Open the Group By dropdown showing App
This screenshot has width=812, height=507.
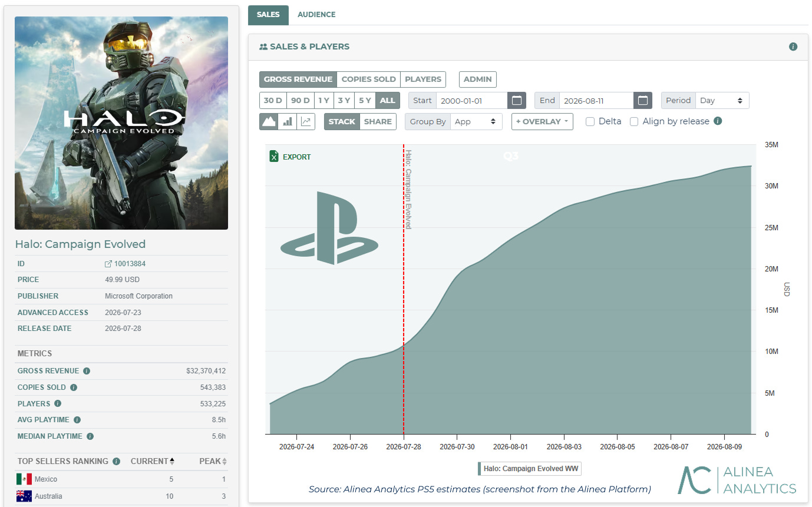click(x=476, y=122)
